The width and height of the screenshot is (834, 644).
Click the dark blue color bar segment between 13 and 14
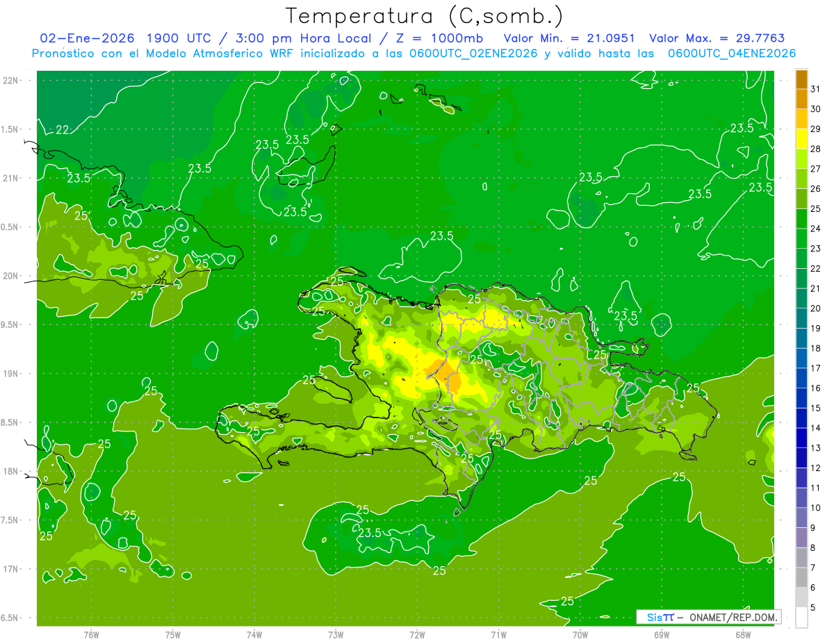coord(801,438)
